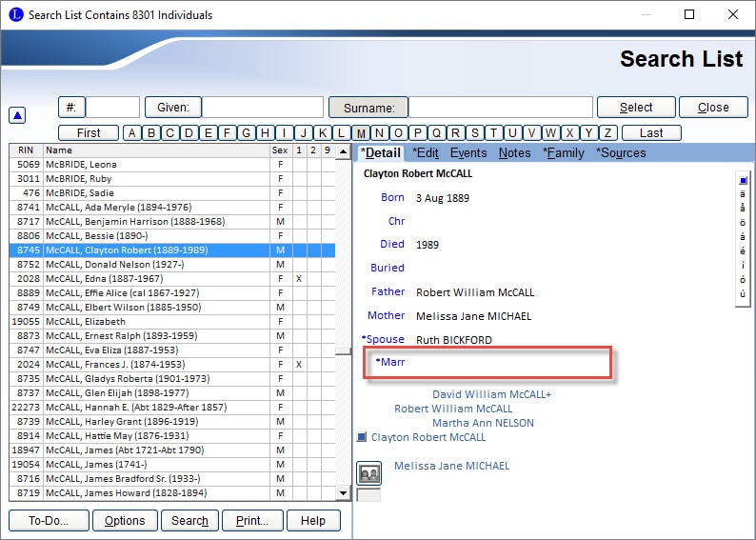Click the Mother label

386,315
